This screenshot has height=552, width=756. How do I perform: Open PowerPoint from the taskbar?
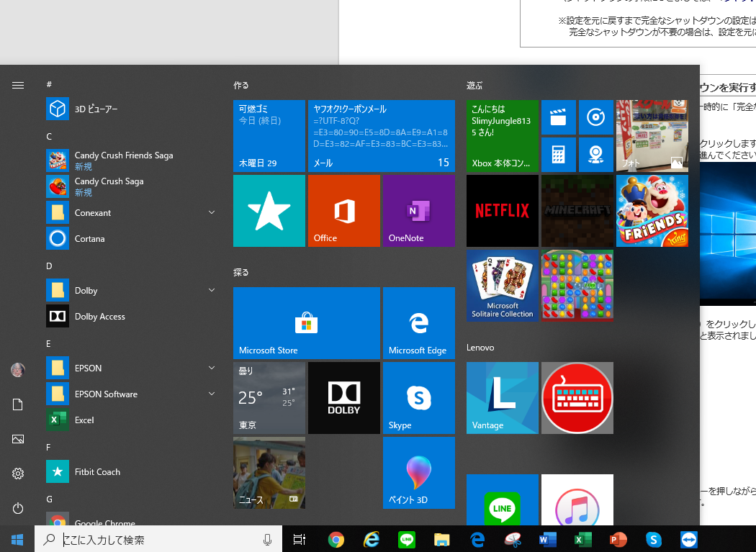(618, 540)
